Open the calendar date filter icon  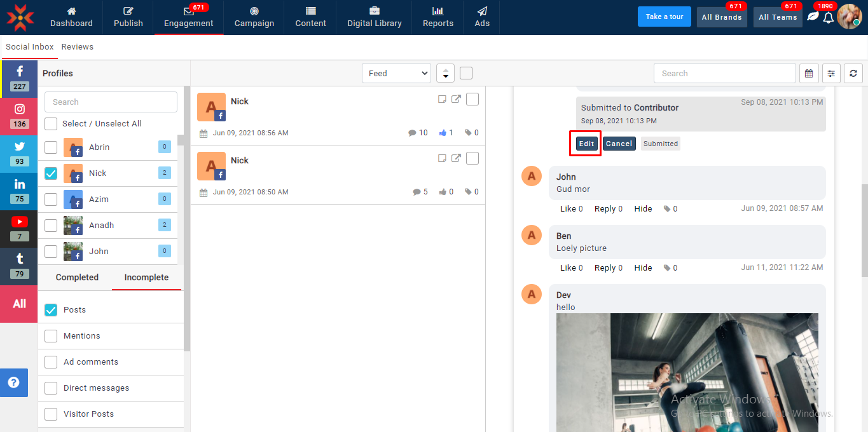808,74
